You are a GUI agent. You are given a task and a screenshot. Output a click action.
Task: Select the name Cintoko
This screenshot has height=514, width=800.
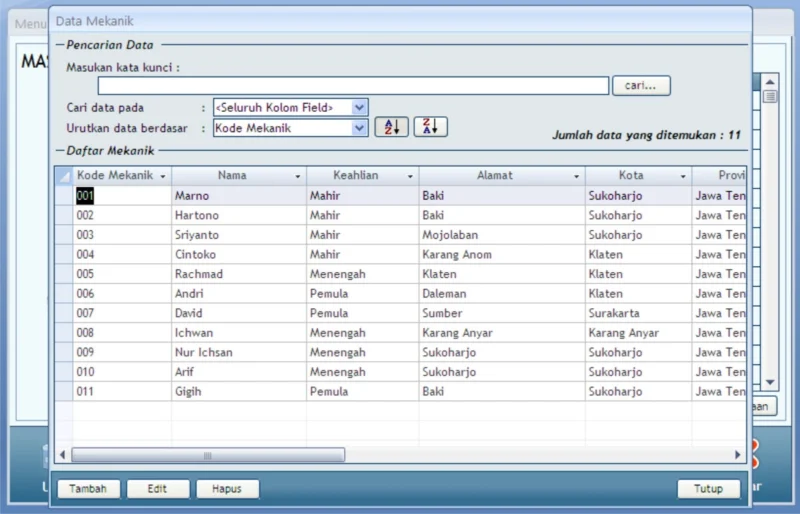[x=195, y=254]
